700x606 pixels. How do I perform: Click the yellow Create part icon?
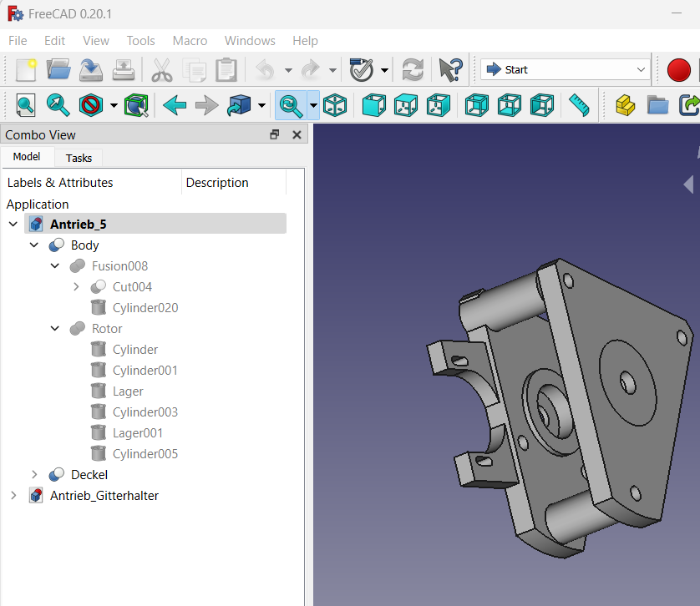point(625,105)
